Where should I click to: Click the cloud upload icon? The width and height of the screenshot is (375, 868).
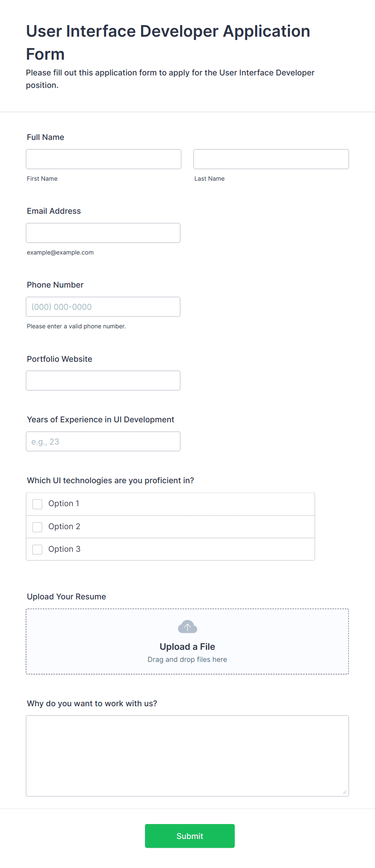tap(187, 627)
